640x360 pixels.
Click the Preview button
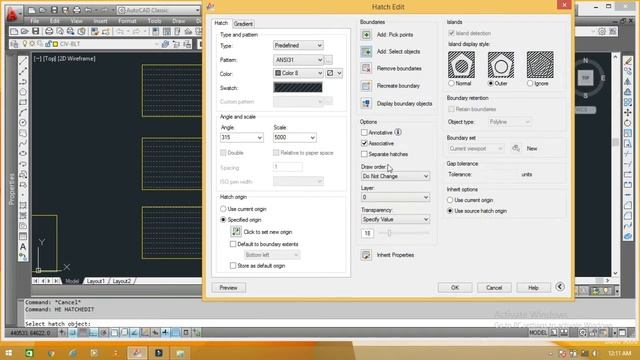coord(229,288)
